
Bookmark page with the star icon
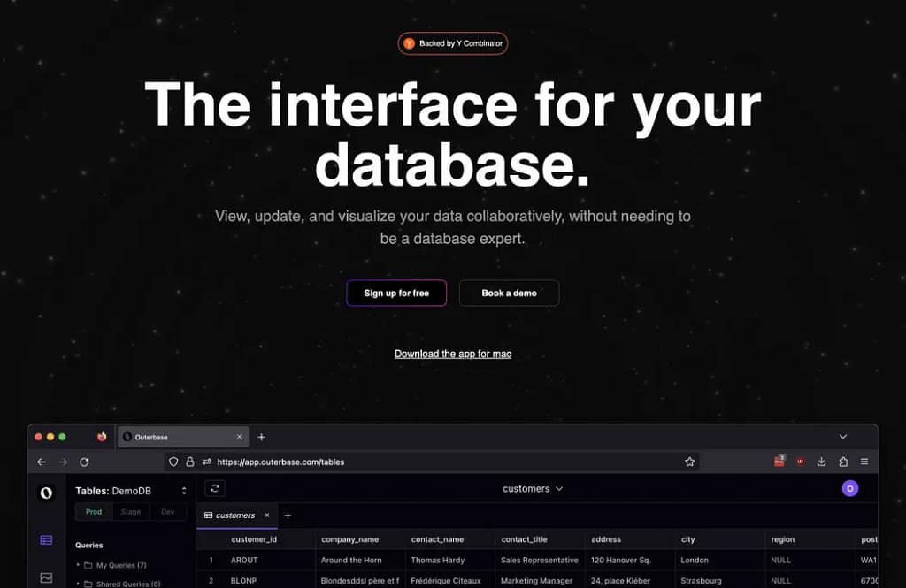(689, 462)
